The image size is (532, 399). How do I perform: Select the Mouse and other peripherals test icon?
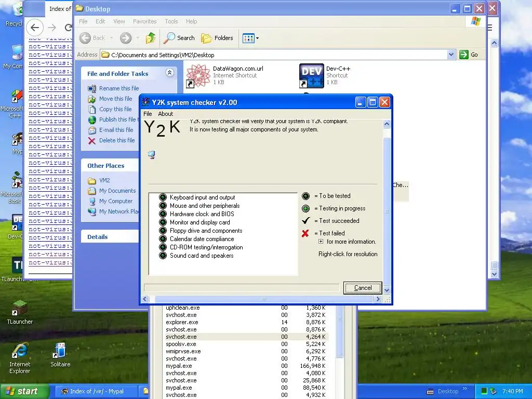click(163, 206)
